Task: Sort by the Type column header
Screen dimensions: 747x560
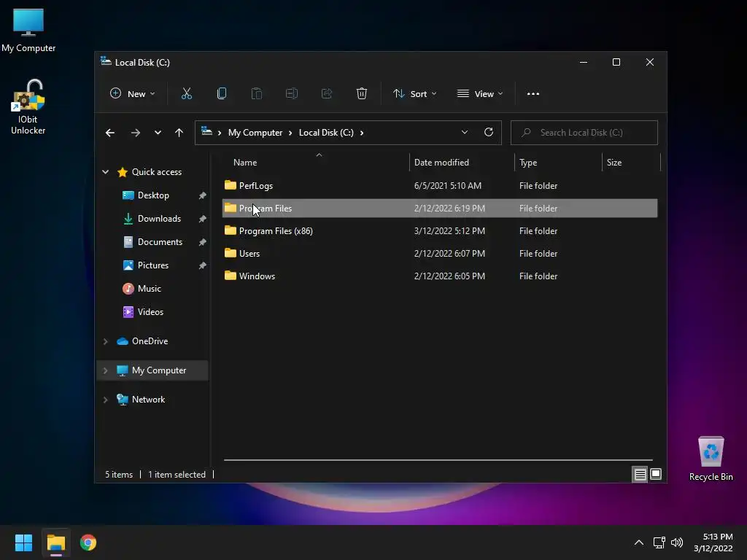Action: click(558, 163)
